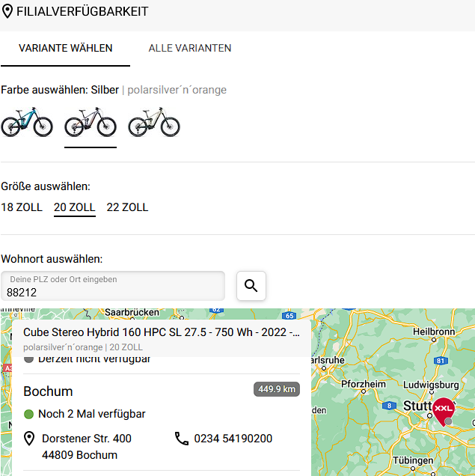The width and height of the screenshot is (475, 476).
Task: Open the Variante wählen tab
Action: point(66,49)
